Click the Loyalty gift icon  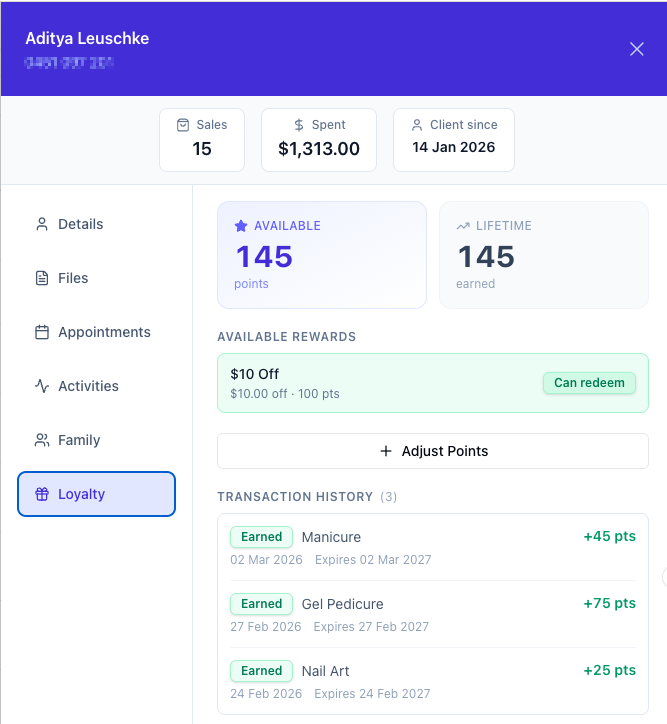(42, 494)
